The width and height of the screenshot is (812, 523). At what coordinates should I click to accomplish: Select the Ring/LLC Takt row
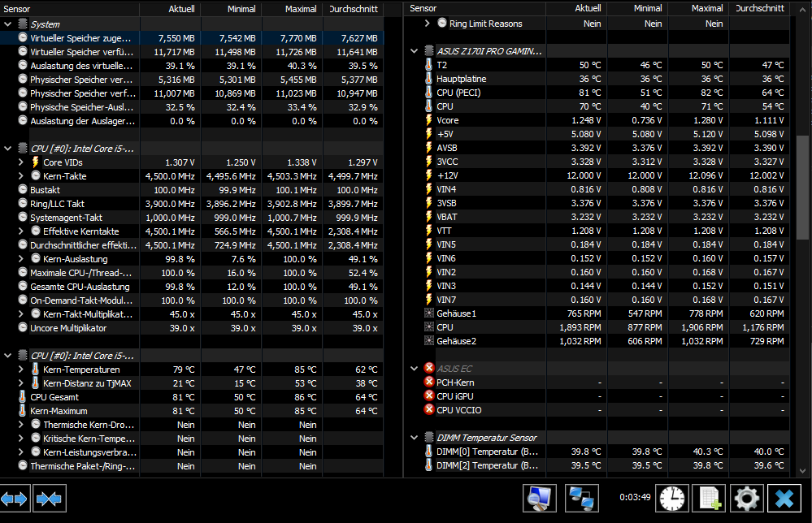point(192,203)
